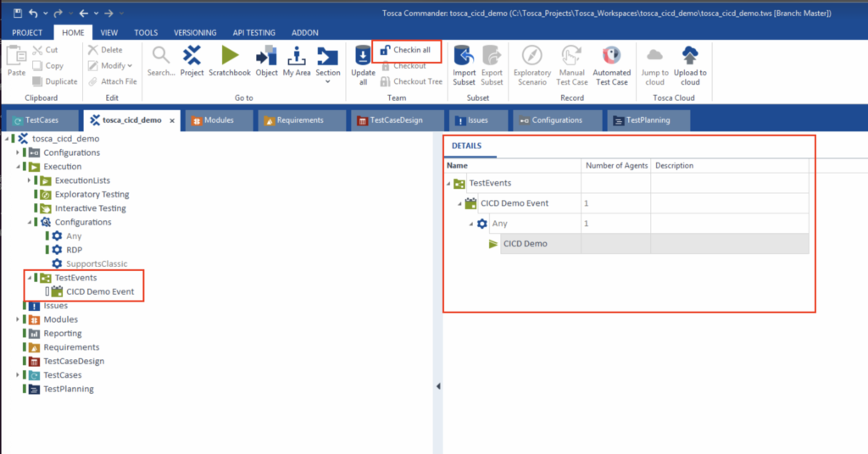Open the Search tool

click(x=161, y=61)
